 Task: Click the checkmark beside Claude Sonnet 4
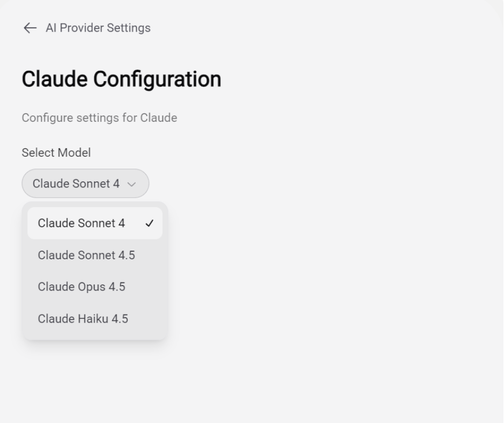[x=150, y=223]
